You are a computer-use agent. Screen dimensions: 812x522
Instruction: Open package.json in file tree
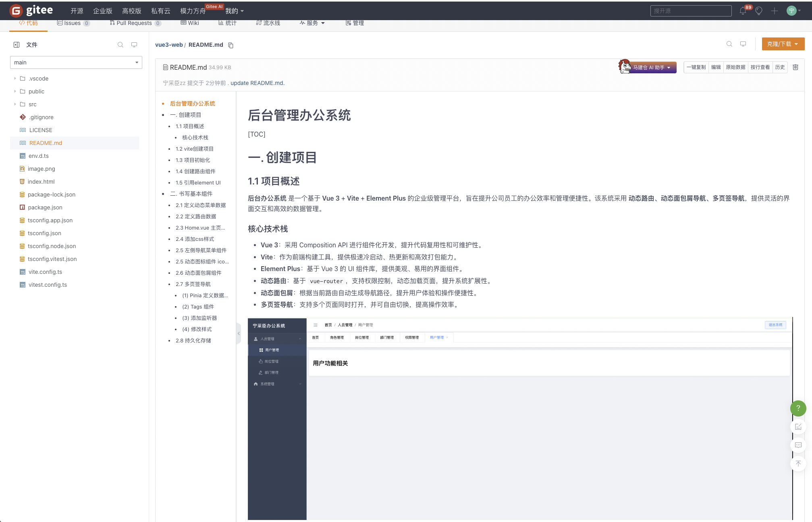45,207
